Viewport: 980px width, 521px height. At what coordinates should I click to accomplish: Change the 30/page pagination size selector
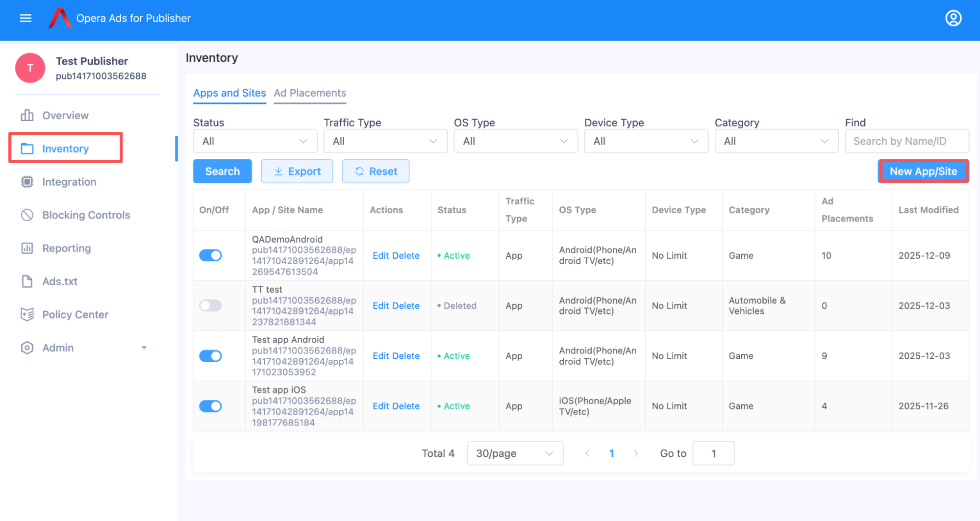pyautogui.click(x=514, y=453)
